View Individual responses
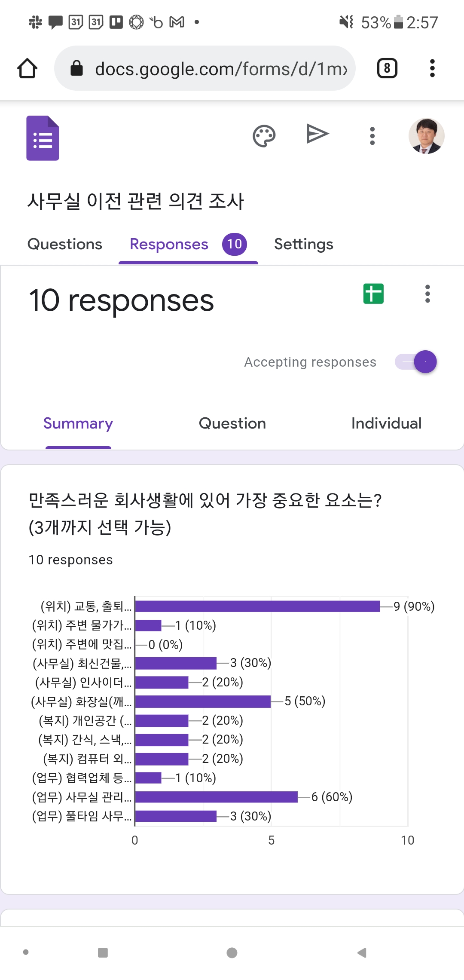Image resolution: width=464 pixels, height=980 pixels. [386, 423]
